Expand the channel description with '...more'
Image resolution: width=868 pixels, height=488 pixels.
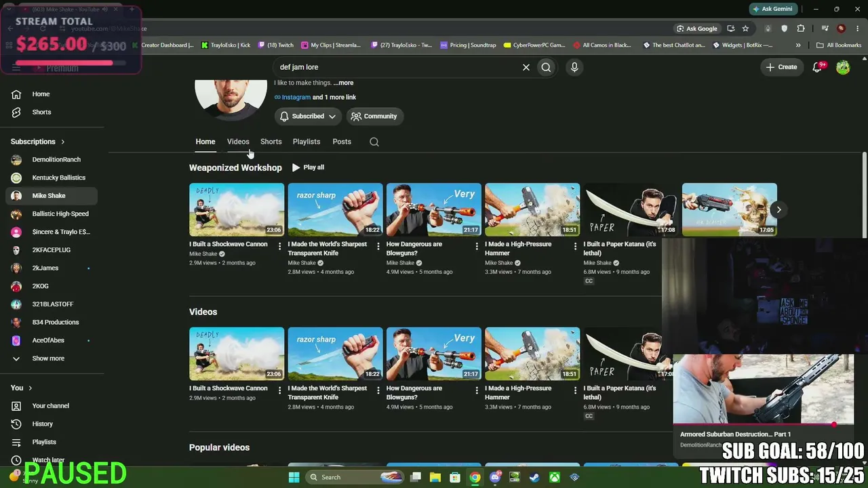pyautogui.click(x=343, y=83)
